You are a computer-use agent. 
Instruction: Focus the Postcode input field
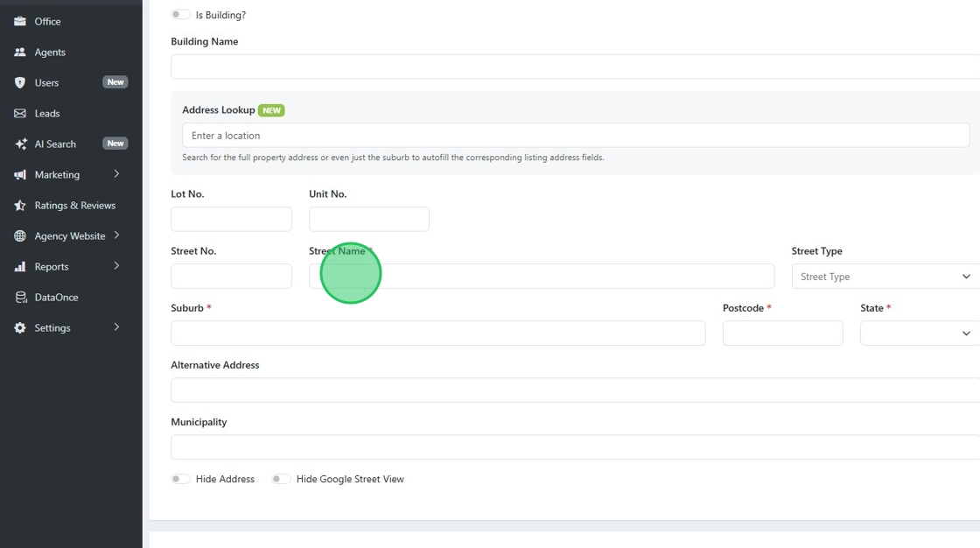point(782,334)
